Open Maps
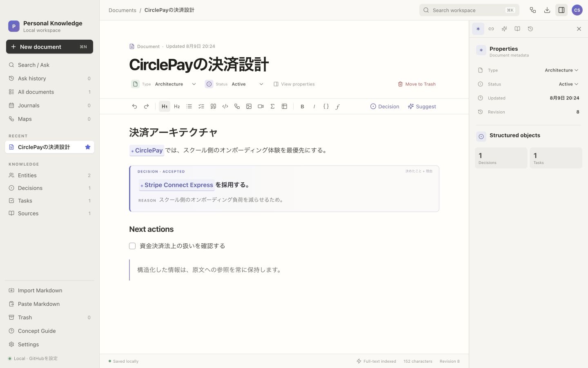 [49, 119]
